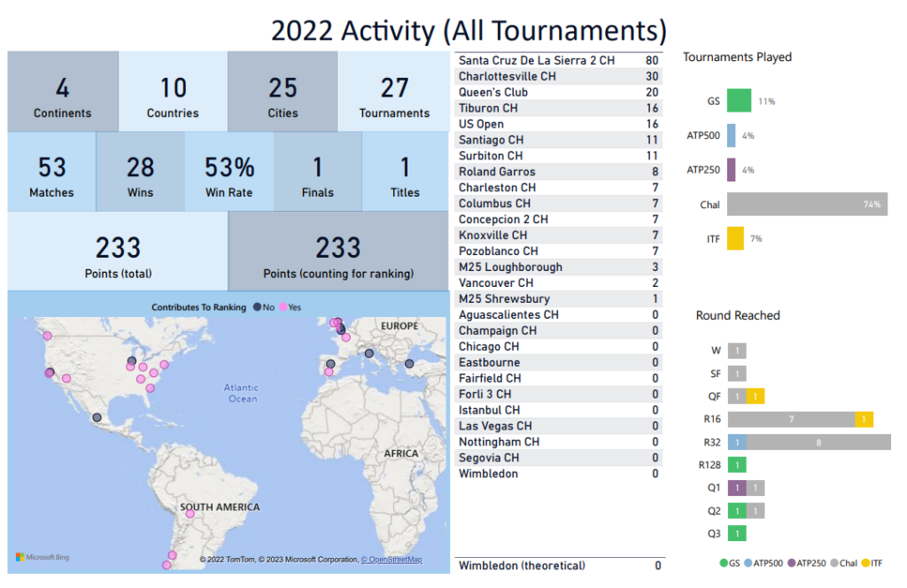The width and height of the screenshot is (907, 588).
Task: Select the blue ATP500 bar
Action: tap(731, 135)
